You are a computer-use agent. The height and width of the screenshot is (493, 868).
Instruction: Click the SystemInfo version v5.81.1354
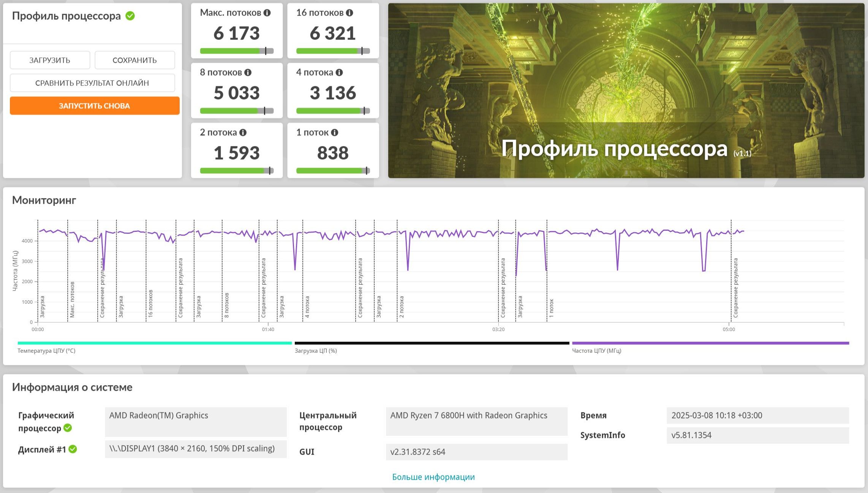point(758,435)
